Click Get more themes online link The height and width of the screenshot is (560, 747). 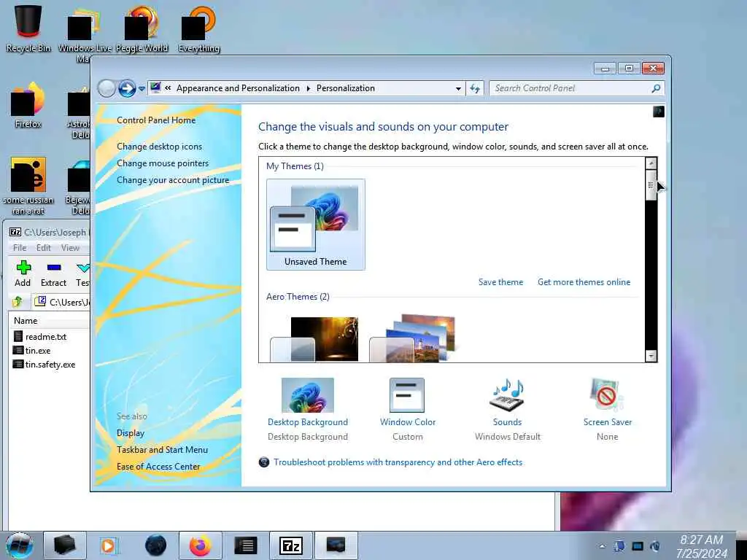pos(584,282)
